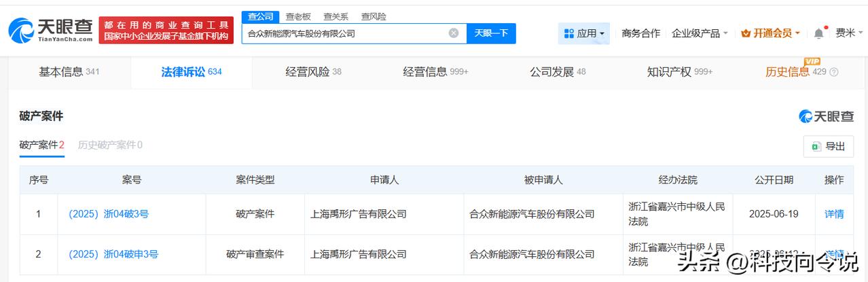Click the 天眼查 logo at top left

click(50, 31)
